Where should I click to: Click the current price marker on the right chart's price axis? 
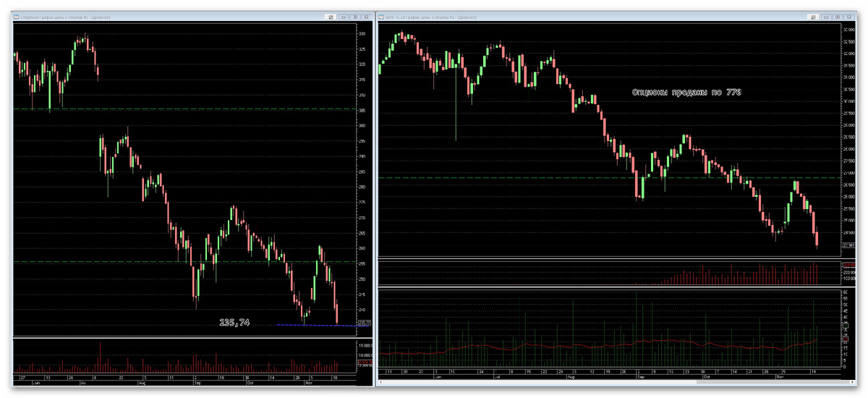[x=849, y=245]
